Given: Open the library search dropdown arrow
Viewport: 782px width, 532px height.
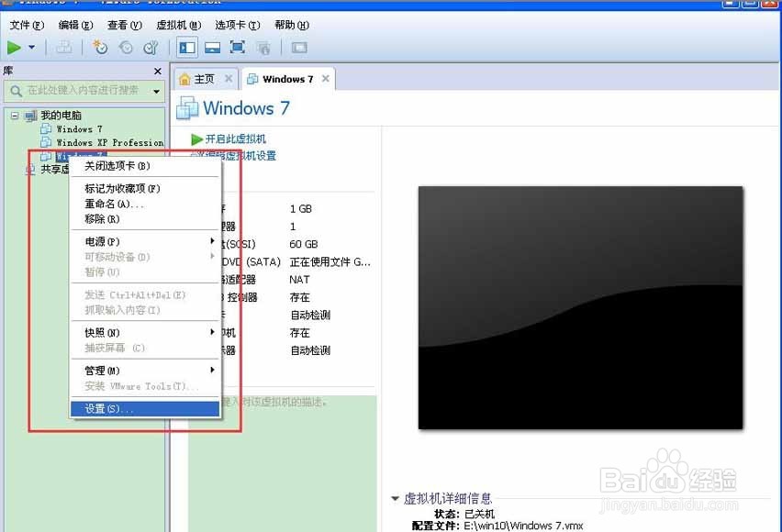Looking at the screenshot, I should click(x=157, y=91).
